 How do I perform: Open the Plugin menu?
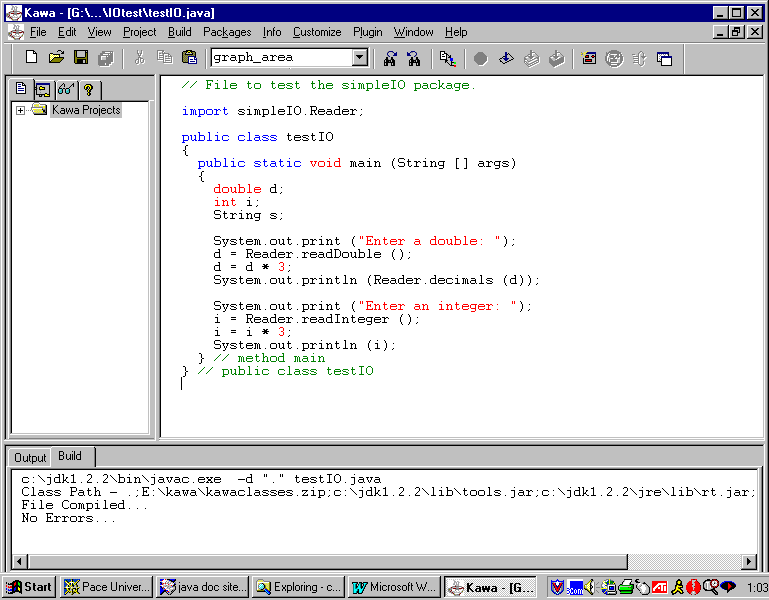[368, 32]
